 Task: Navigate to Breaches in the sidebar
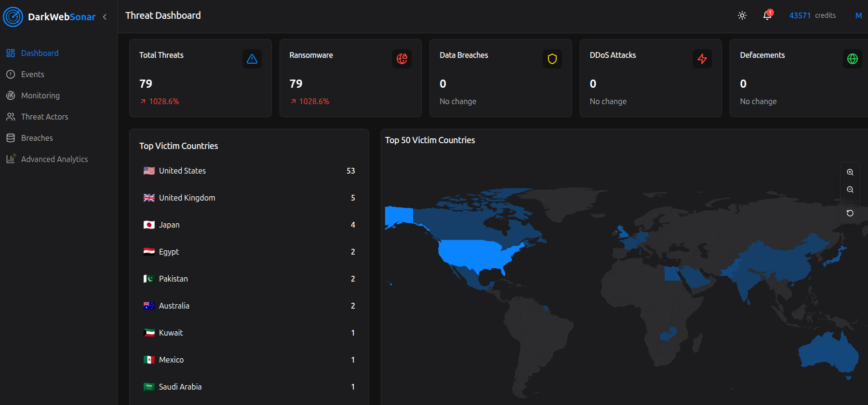(x=37, y=138)
